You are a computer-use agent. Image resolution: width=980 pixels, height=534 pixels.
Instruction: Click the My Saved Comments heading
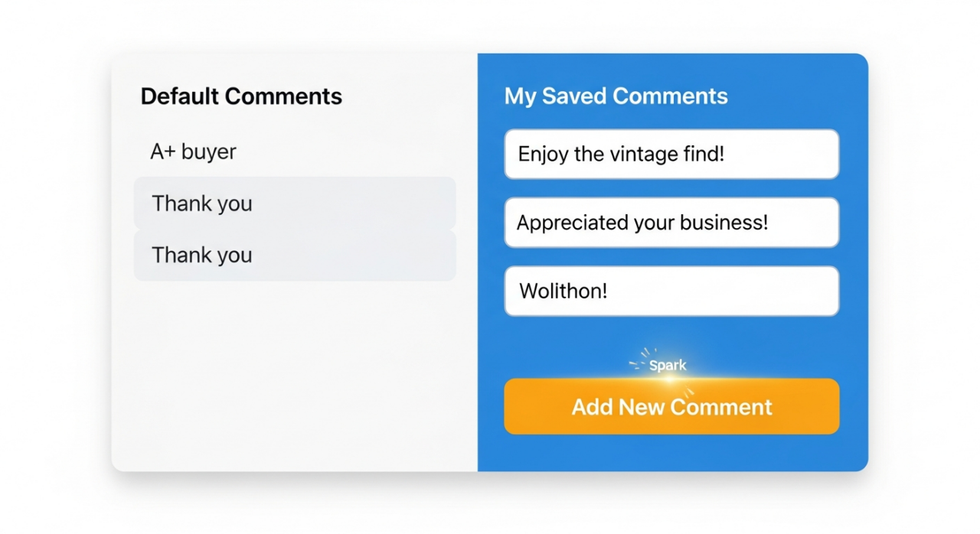click(616, 96)
